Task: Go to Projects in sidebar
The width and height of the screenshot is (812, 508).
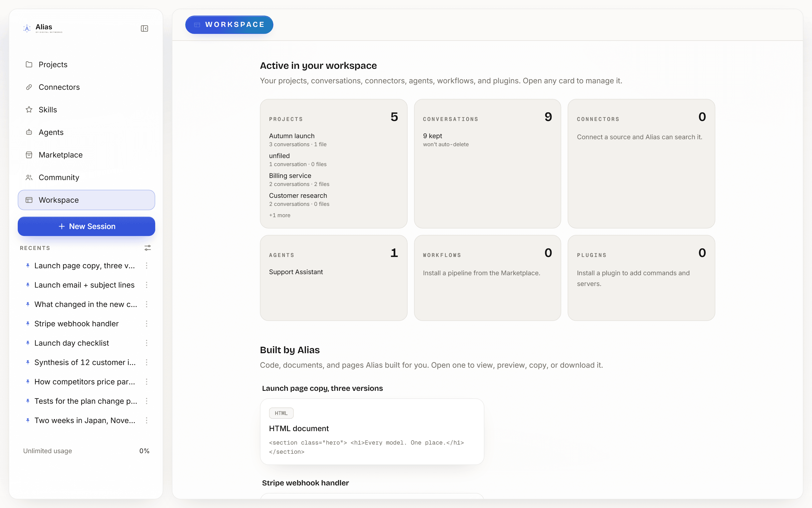Action: point(86,65)
